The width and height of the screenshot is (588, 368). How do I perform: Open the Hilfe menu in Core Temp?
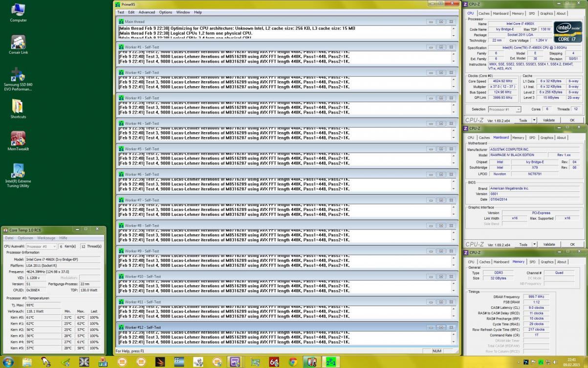(64, 238)
